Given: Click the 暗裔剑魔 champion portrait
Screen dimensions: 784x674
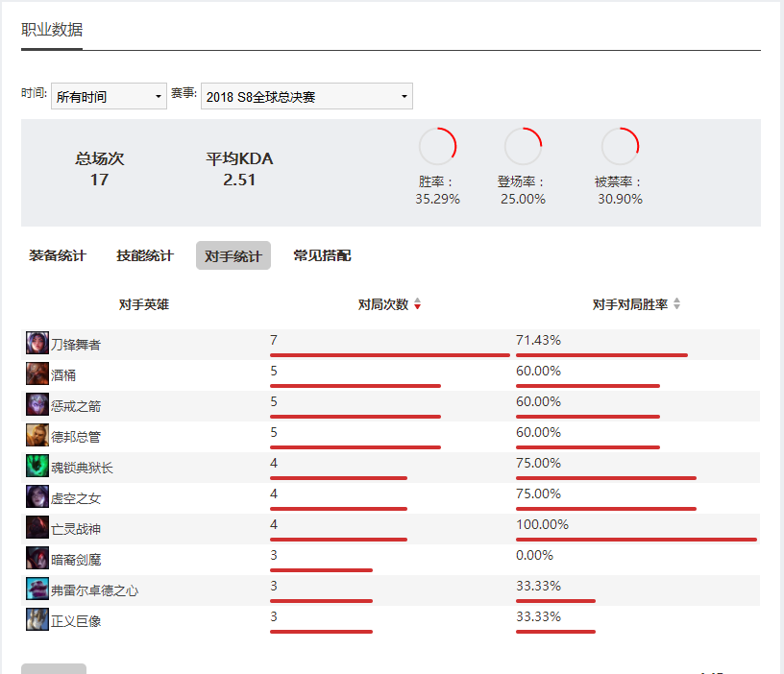Looking at the screenshot, I should (36, 556).
